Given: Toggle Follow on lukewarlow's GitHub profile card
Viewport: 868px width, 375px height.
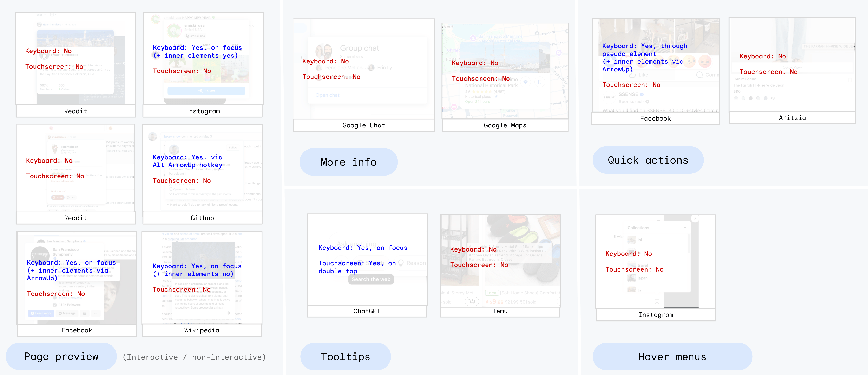Looking at the screenshot, I should 233,147.
